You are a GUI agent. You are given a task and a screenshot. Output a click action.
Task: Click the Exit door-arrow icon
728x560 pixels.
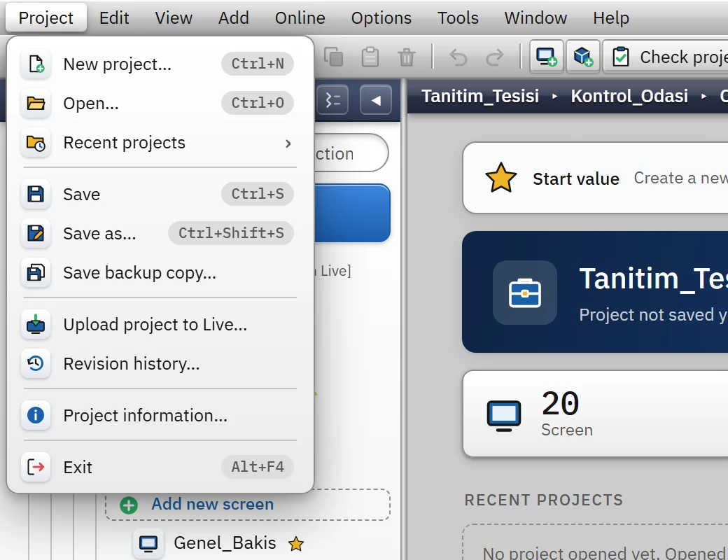[x=36, y=467]
